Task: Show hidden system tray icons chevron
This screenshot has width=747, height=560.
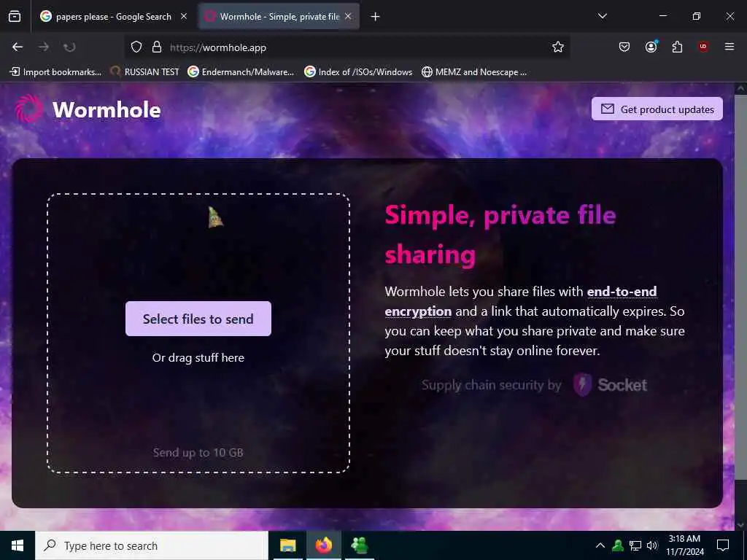Action: tap(600, 545)
